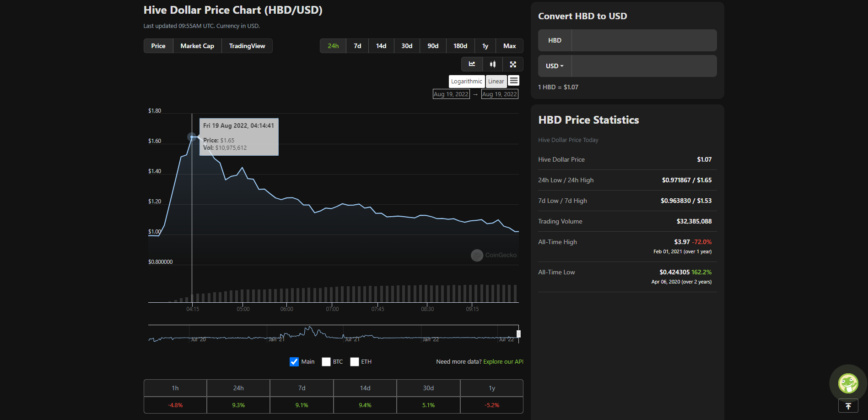Open the end date Aug 19, 2022 picker
Image resolution: width=868 pixels, height=420 pixels.
[500, 94]
